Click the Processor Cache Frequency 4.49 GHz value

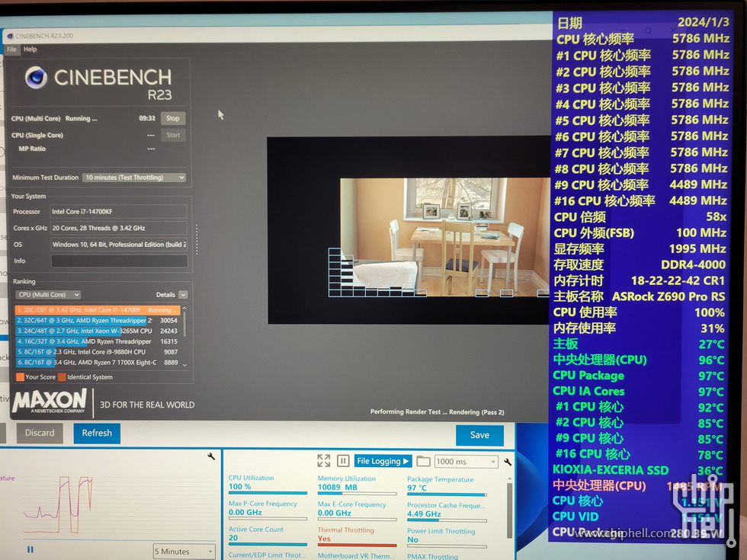[424, 514]
